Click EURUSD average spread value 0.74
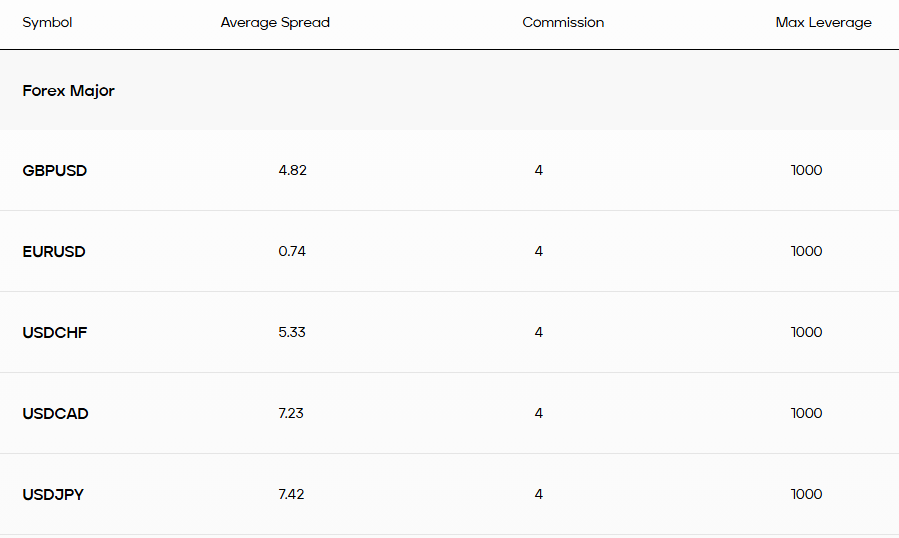 292,252
